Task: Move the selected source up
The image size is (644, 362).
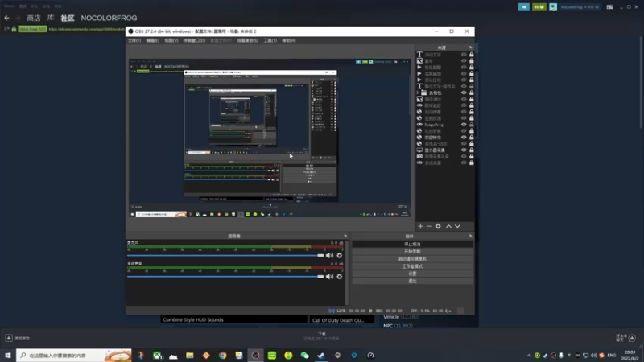Action: pos(449,226)
